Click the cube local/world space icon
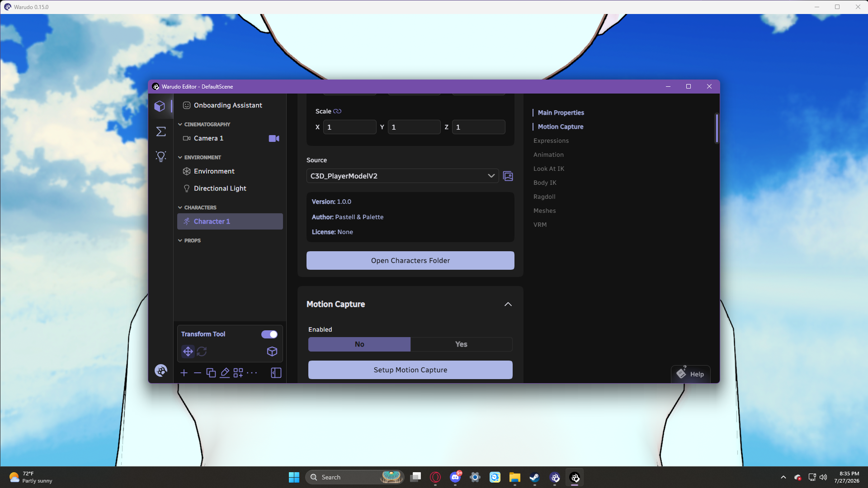Screen dimensions: 868x488 [x=272, y=351]
